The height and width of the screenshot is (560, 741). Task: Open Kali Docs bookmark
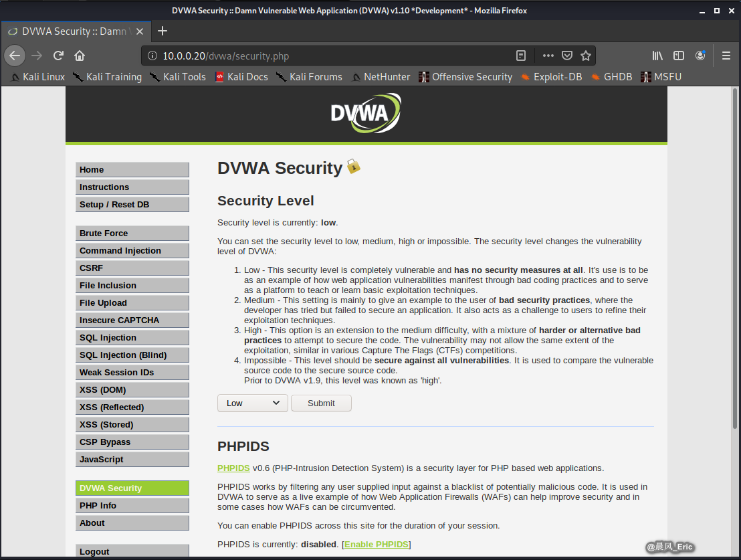tap(241, 77)
